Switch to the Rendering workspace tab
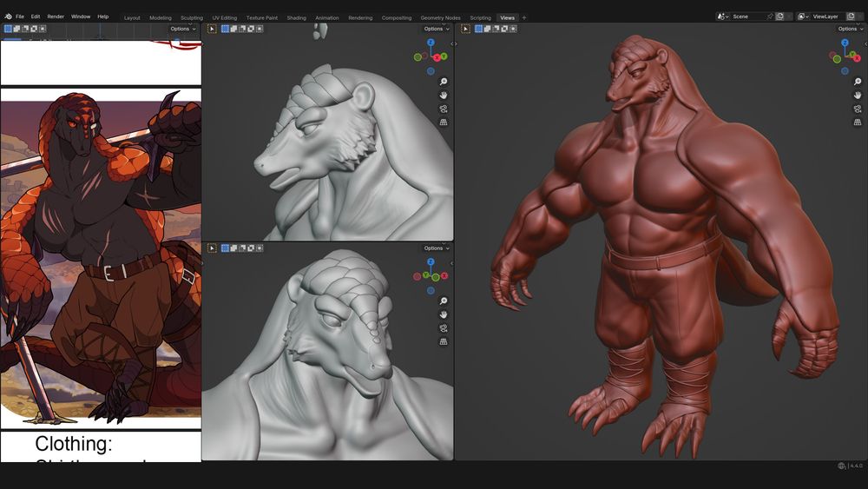This screenshot has width=868, height=489. pos(360,17)
